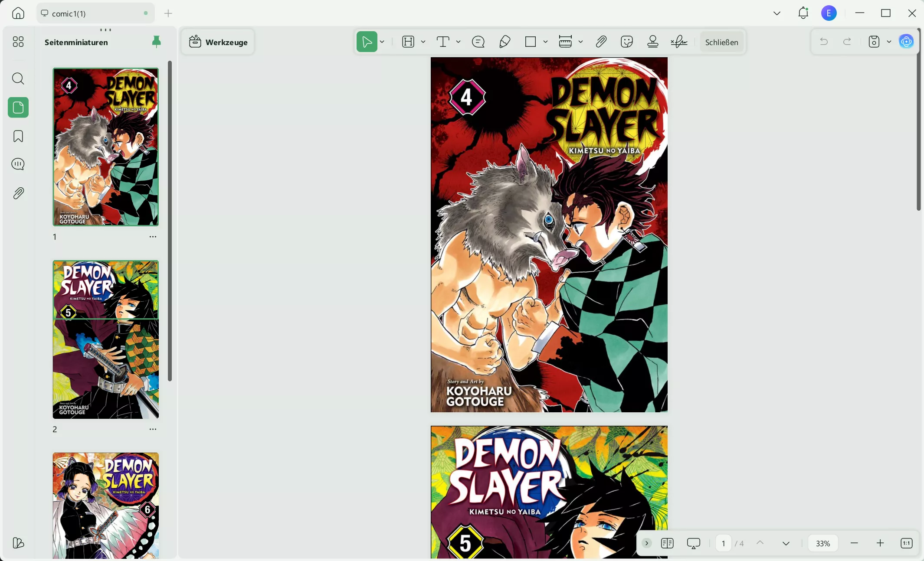Image resolution: width=924 pixels, height=561 pixels.
Task: Toggle the reading mode view icon
Action: [x=667, y=543]
